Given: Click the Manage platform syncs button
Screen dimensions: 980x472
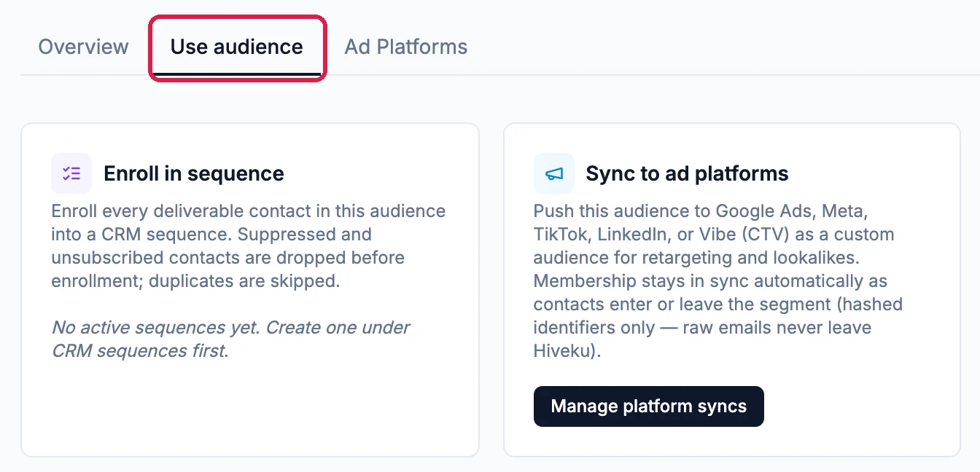Looking at the screenshot, I should click(x=648, y=406).
